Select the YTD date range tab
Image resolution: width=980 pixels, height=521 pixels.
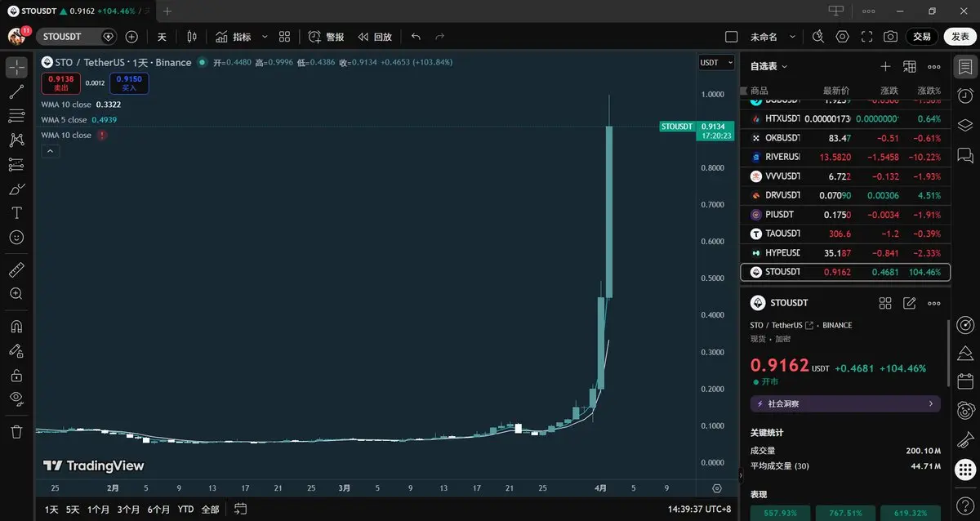click(x=186, y=509)
